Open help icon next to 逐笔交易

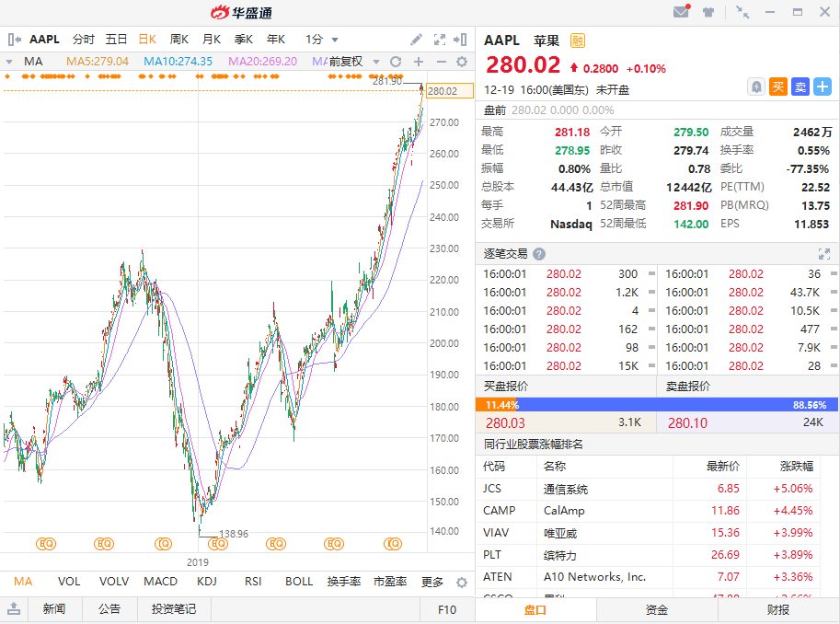pyautogui.click(x=539, y=254)
